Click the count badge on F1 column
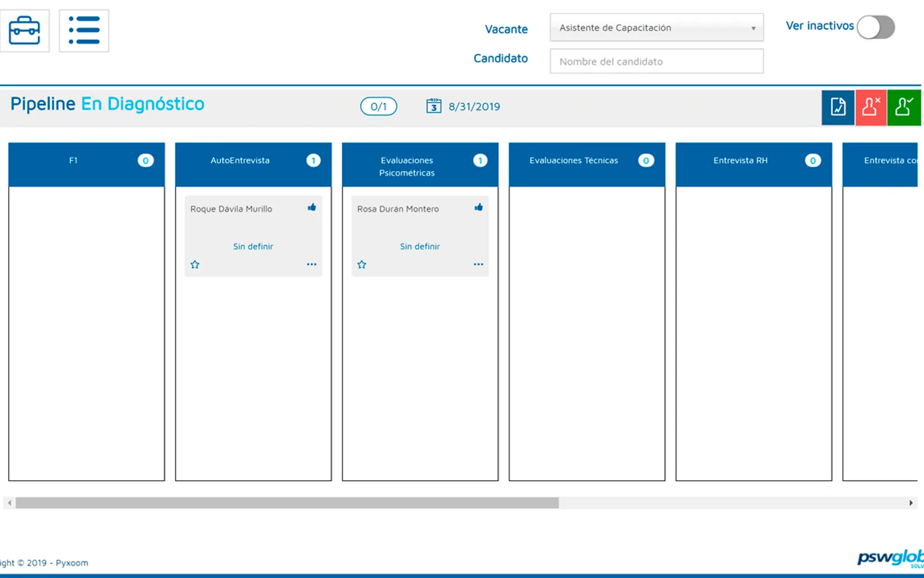 [x=146, y=161]
